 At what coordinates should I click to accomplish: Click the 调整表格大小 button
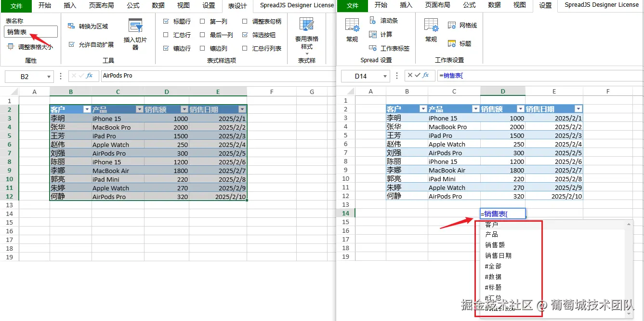point(30,47)
